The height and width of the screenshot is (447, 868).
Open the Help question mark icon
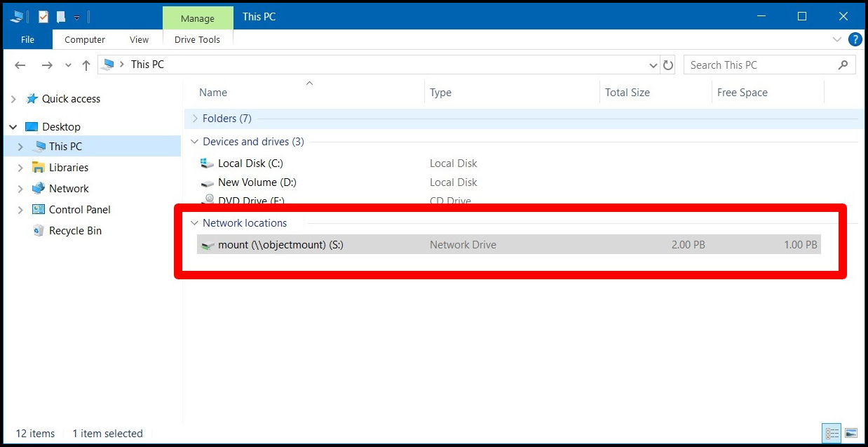pyautogui.click(x=855, y=40)
